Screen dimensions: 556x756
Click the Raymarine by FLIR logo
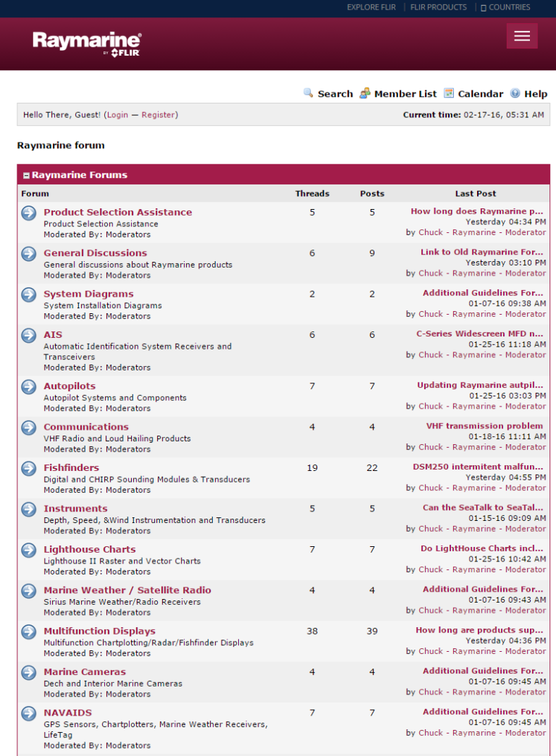click(86, 43)
